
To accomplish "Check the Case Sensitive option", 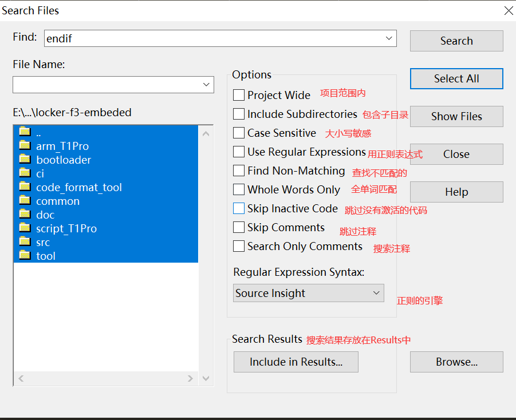I will pos(239,133).
